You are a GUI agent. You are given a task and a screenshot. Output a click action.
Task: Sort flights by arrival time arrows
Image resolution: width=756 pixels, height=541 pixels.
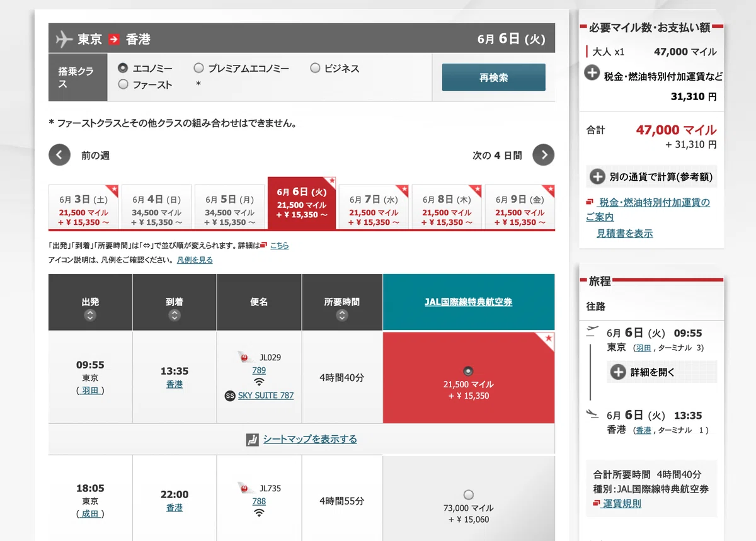175,316
